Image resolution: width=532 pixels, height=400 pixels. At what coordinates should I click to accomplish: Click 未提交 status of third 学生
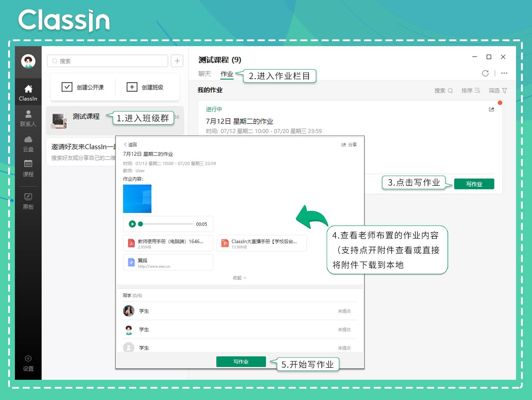tap(344, 348)
